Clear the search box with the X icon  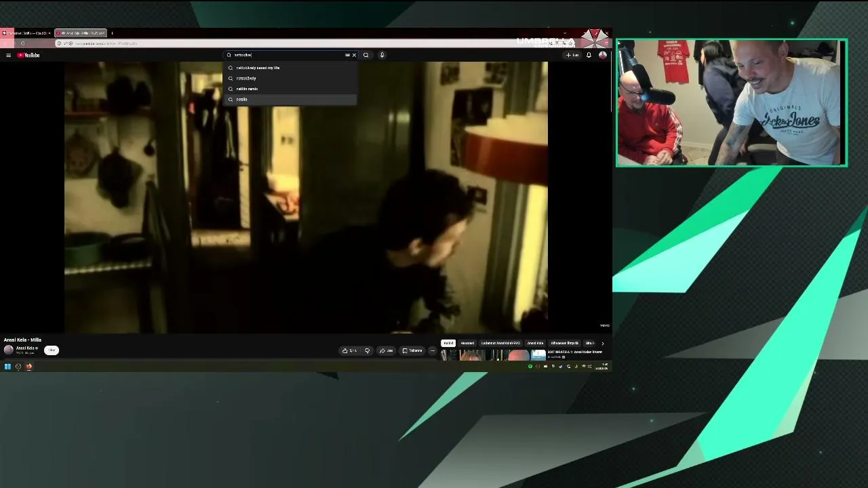(x=354, y=55)
